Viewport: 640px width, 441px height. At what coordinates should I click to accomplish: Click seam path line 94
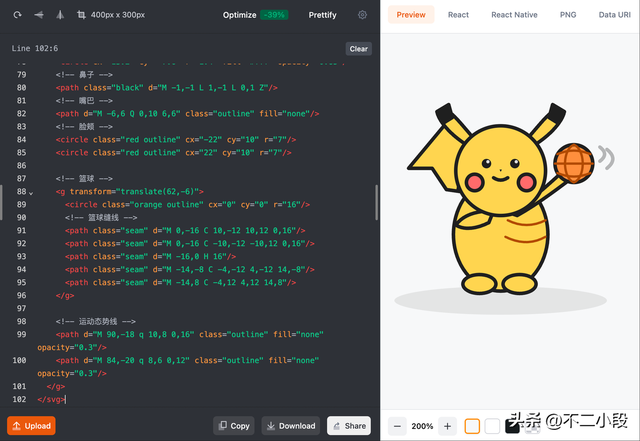pyautogui.click(x=190, y=270)
